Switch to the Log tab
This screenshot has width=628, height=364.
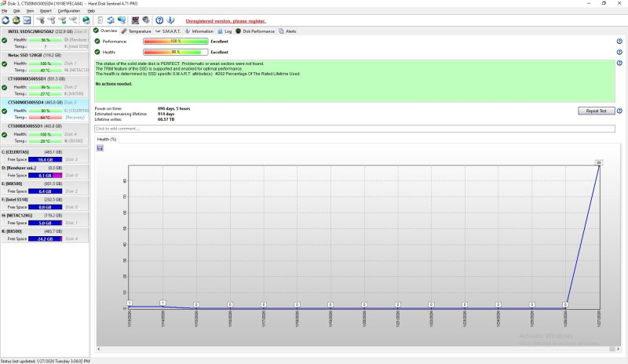[225, 31]
